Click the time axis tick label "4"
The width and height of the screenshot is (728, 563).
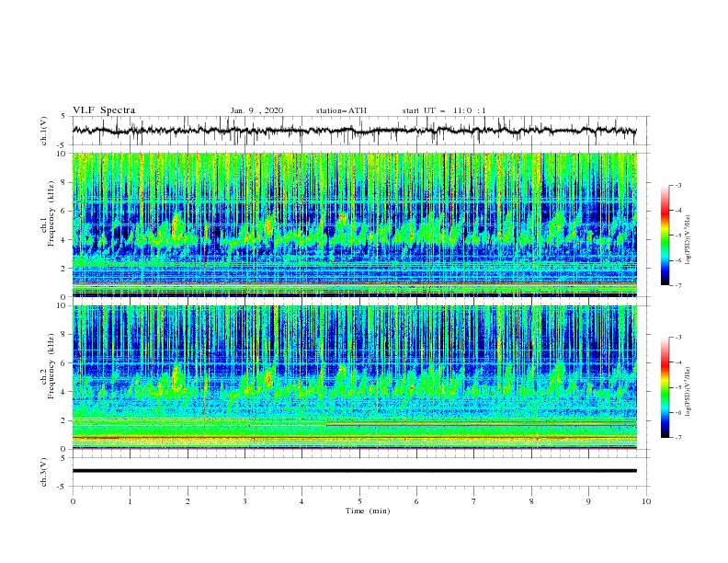pos(302,501)
